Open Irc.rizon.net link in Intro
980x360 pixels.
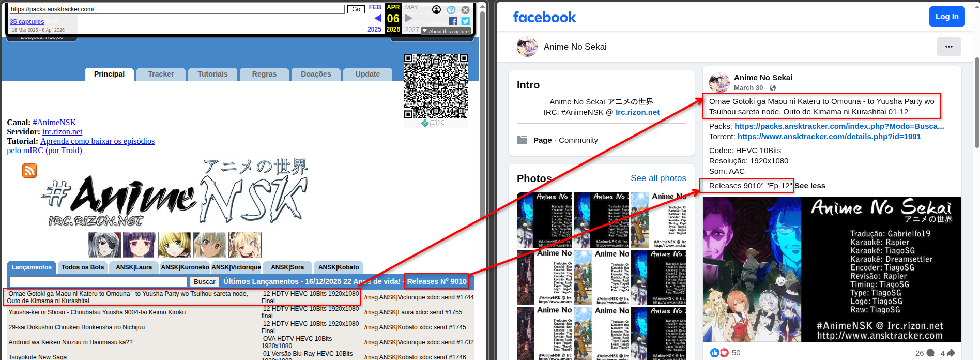637,112
